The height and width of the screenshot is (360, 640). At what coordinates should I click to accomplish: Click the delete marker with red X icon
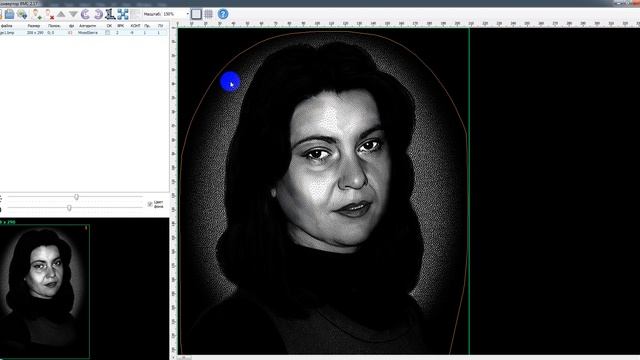(49, 14)
